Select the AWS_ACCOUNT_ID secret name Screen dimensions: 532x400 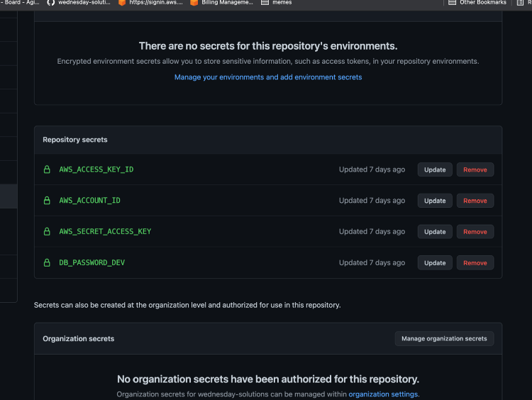pos(89,201)
